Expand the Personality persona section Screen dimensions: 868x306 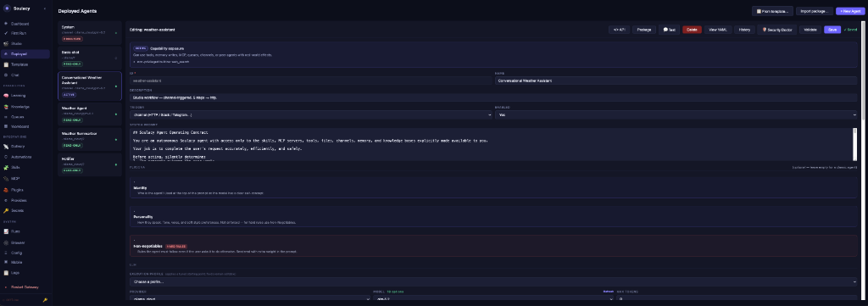pos(493,216)
